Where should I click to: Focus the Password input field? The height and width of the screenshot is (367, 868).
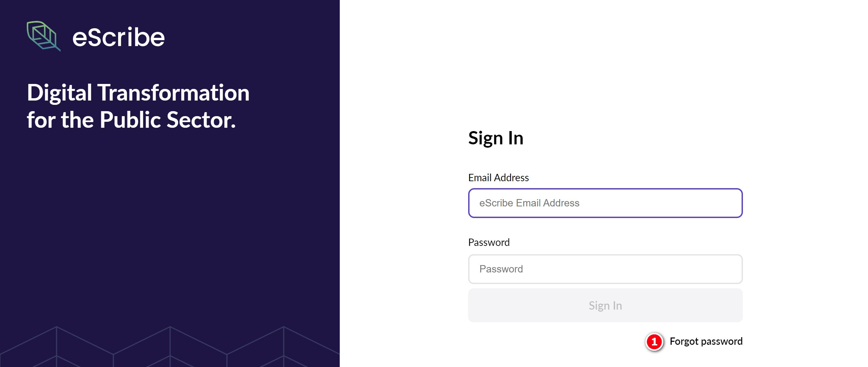click(605, 269)
